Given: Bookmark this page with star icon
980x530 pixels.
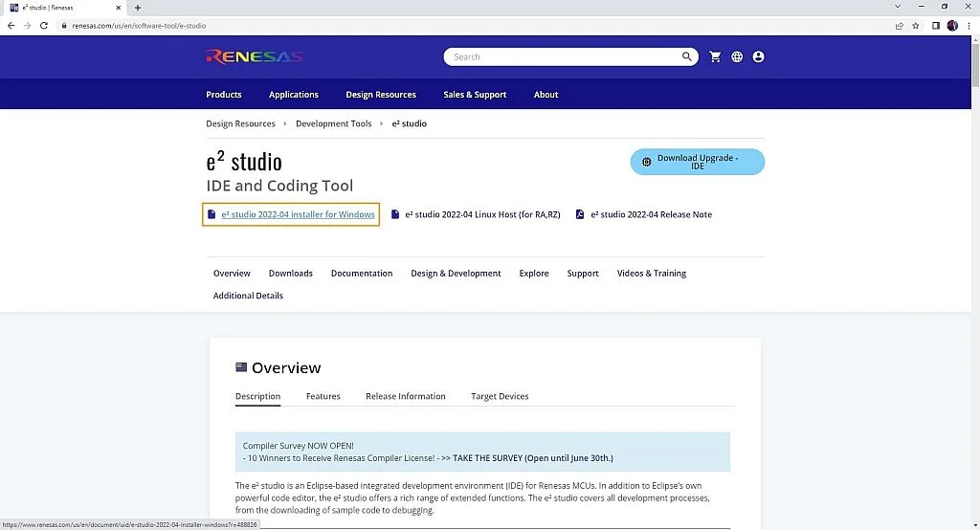Looking at the screenshot, I should click(916, 26).
